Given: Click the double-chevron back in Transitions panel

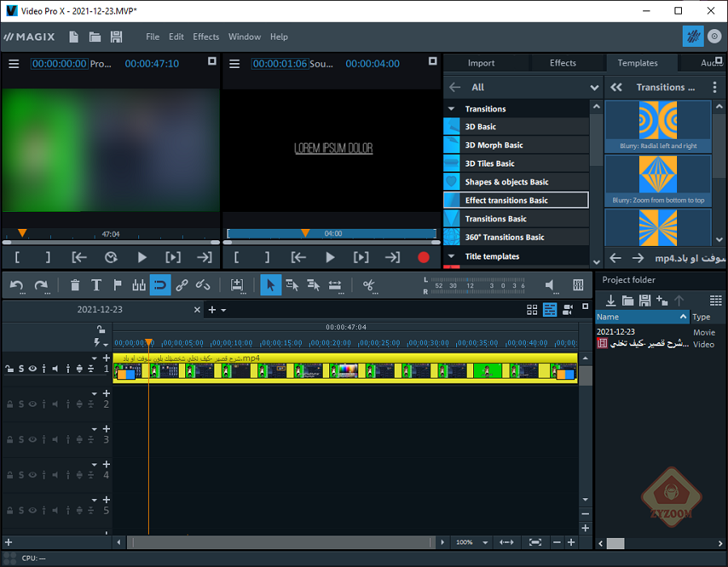Looking at the screenshot, I should pos(616,87).
